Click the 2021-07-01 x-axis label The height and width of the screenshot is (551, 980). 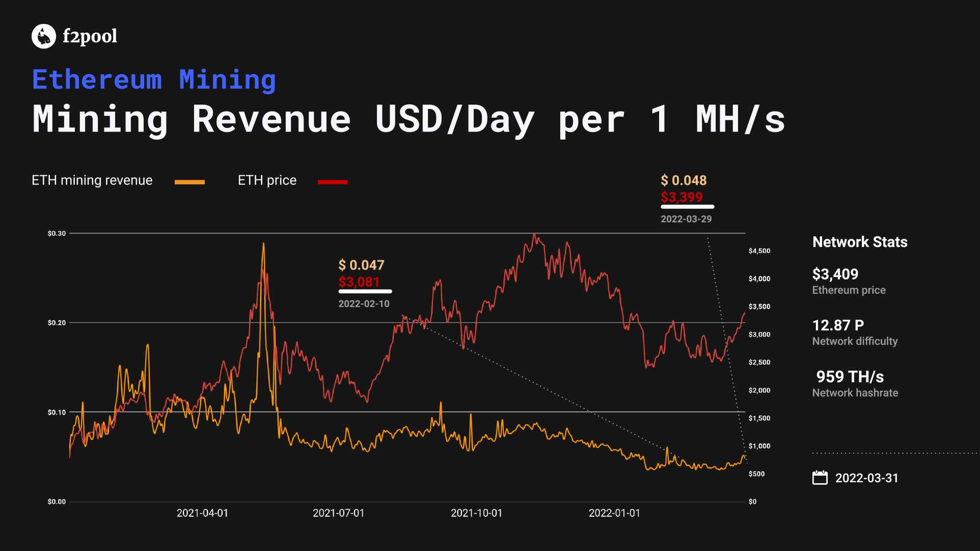coord(338,513)
